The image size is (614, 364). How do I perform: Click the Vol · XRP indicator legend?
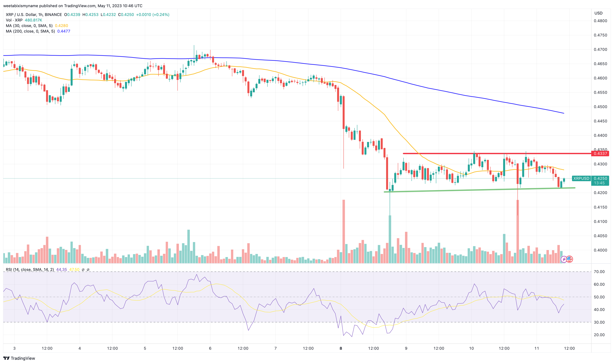pos(14,20)
